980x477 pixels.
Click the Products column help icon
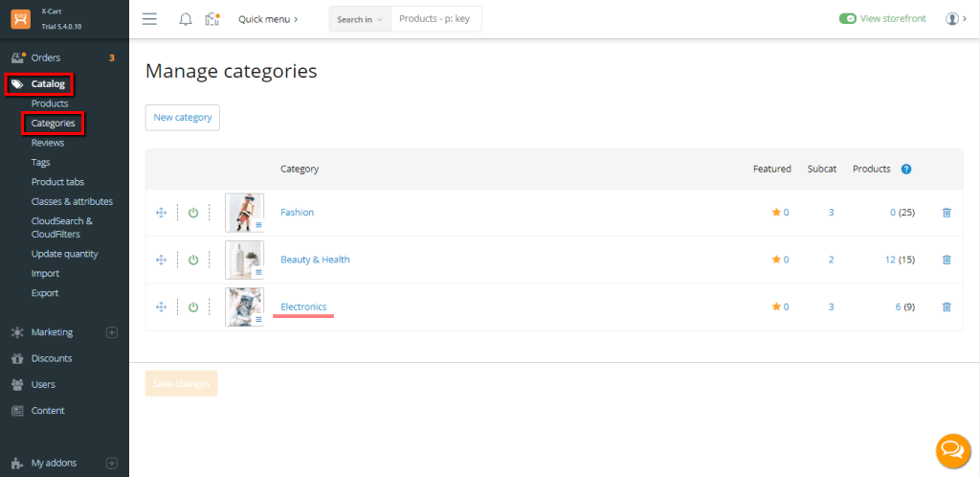pos(906,169)
